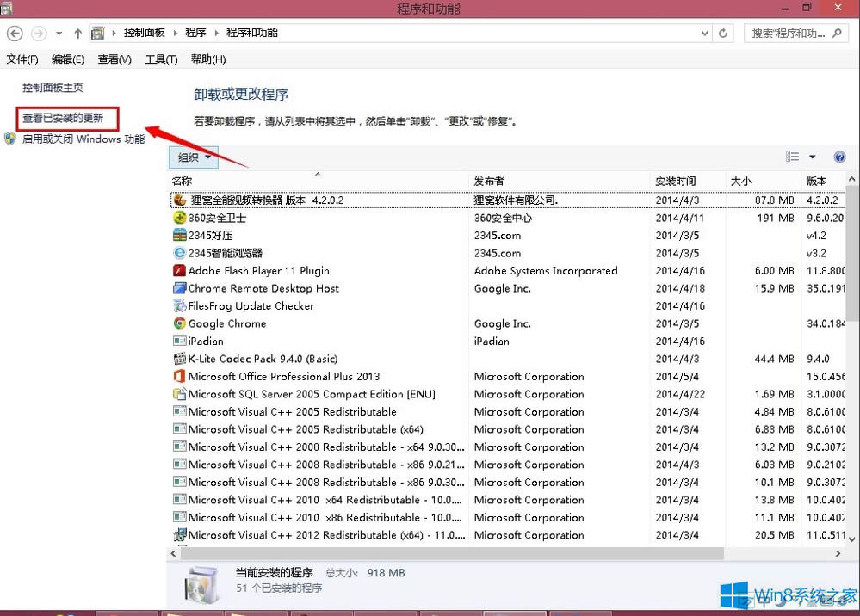Image resolution: width=860 pixels, height=616 pixels.
Task: Click the help question mark icon
Action: (x=839, y=157)
